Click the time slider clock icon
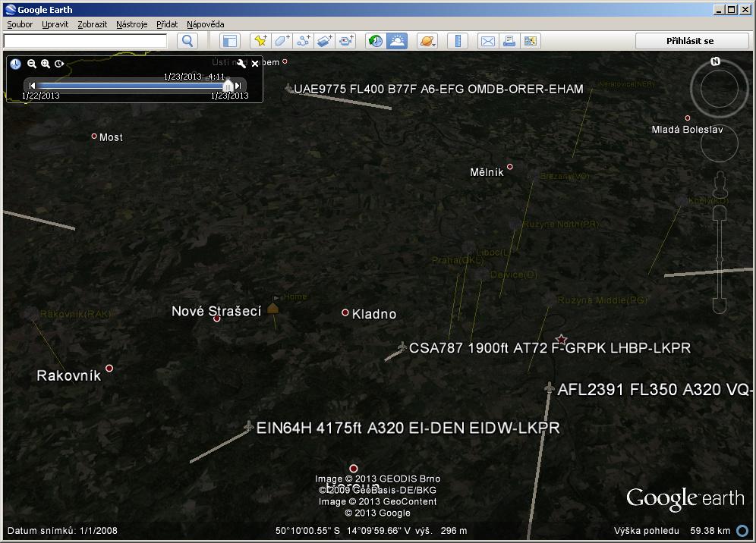 [x=15, y=64]
